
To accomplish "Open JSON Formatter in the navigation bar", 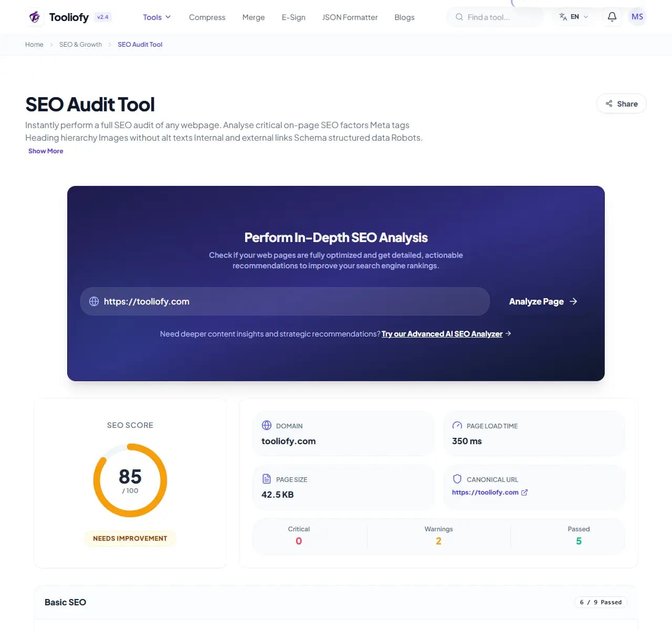I will click(x=350, y=17).
